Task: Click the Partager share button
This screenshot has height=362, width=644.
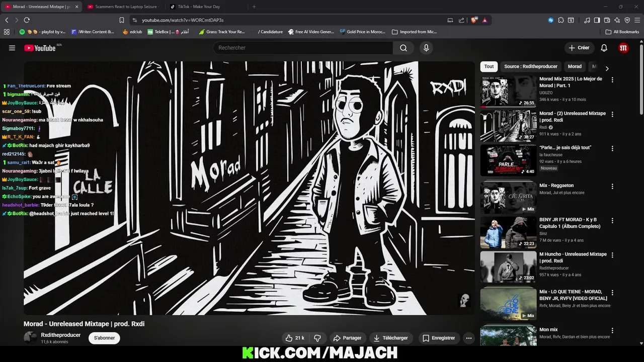Action: point(348,338)
